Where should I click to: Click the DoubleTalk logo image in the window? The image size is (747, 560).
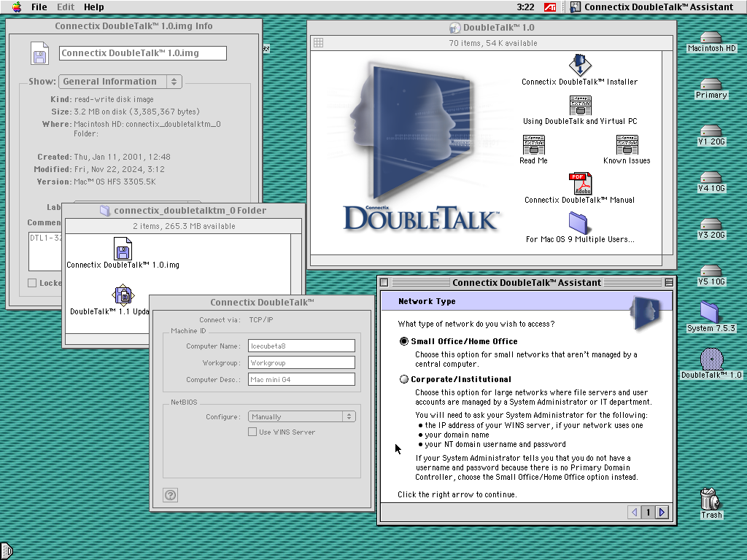[420, 148]
